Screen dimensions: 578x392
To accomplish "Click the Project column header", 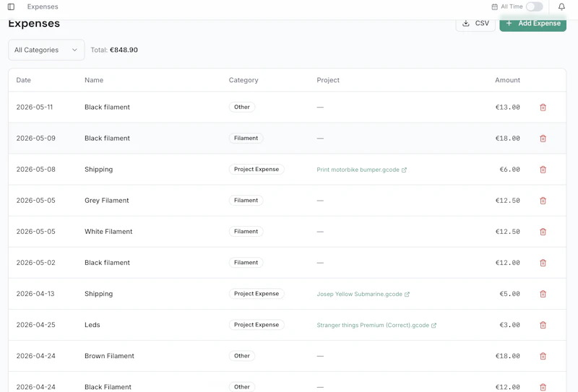I will [x=328, y=80].
